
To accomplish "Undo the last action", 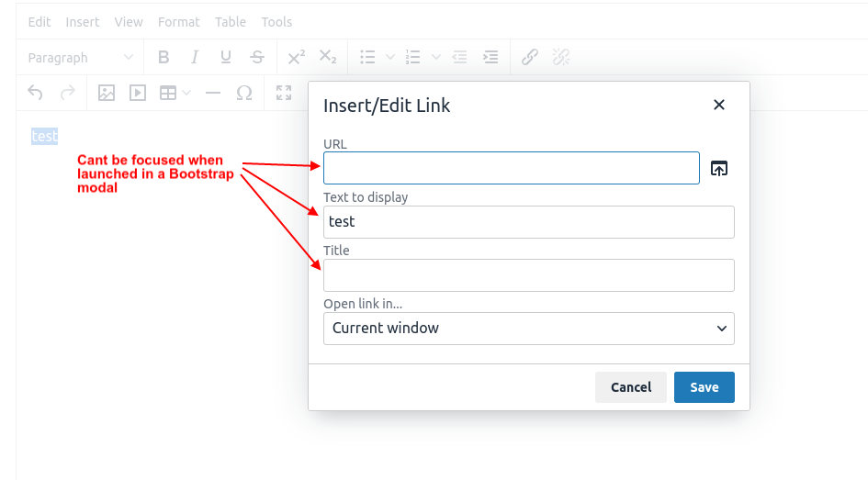I will tap(36, 93).
